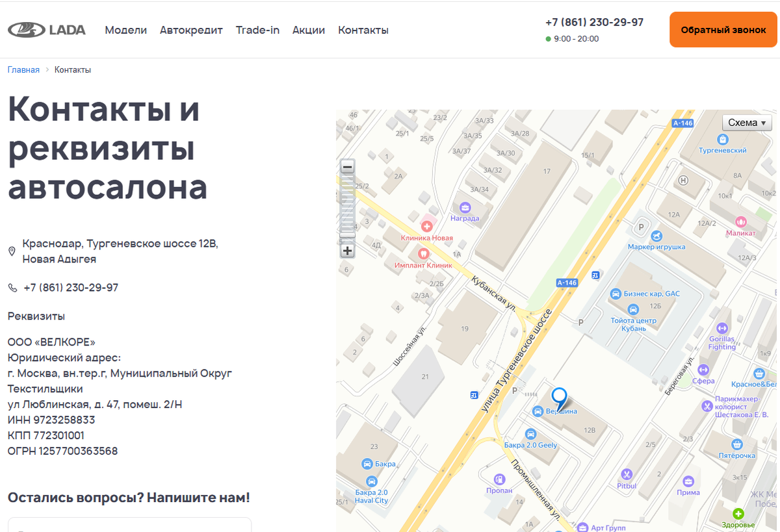Open the Прима briefcase marker on map
780x532 pixels.
pyautogui.click(x=688, y=481)
